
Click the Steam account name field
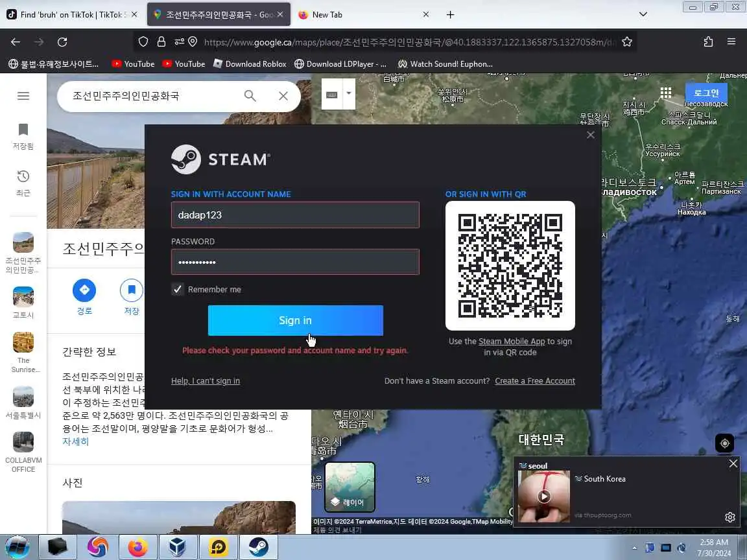(x=295, y=215)
